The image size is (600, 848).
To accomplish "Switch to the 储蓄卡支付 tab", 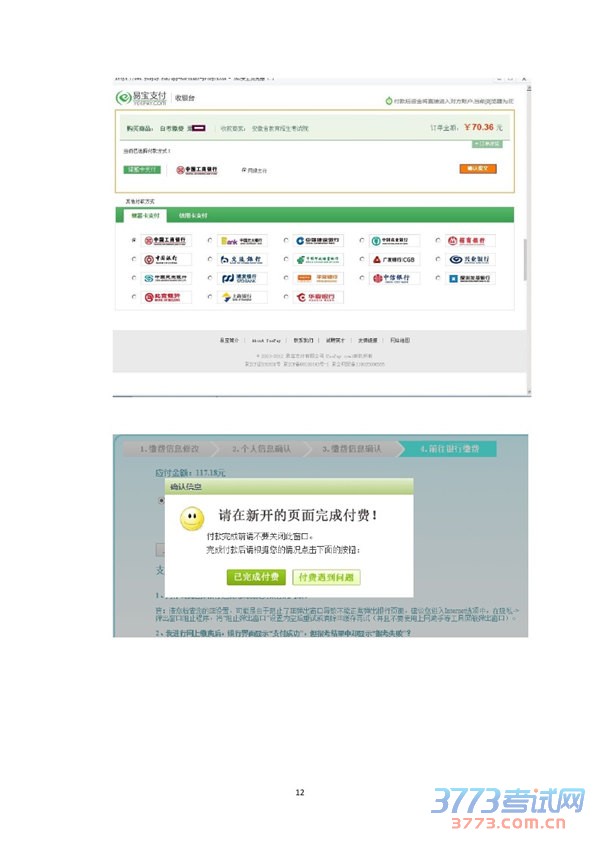I will pyautogui.click(x=141, y=215).
